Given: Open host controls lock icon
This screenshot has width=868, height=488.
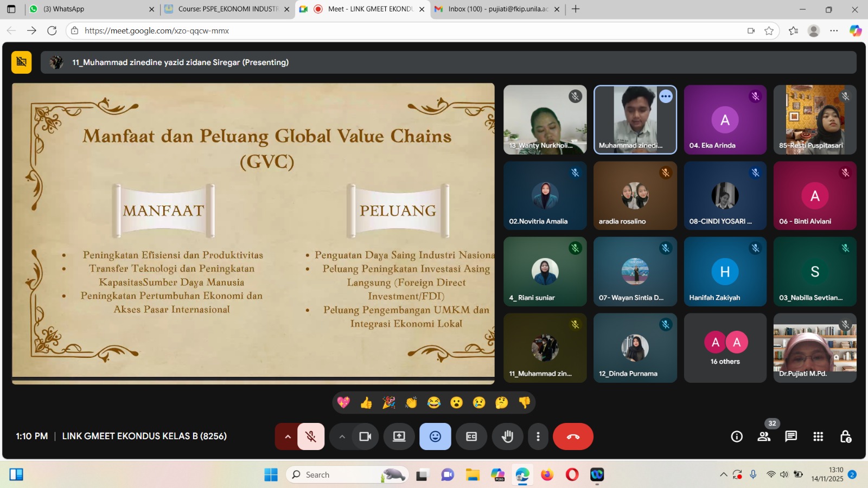Looking at the screenshot, I should tap(845, 436).
